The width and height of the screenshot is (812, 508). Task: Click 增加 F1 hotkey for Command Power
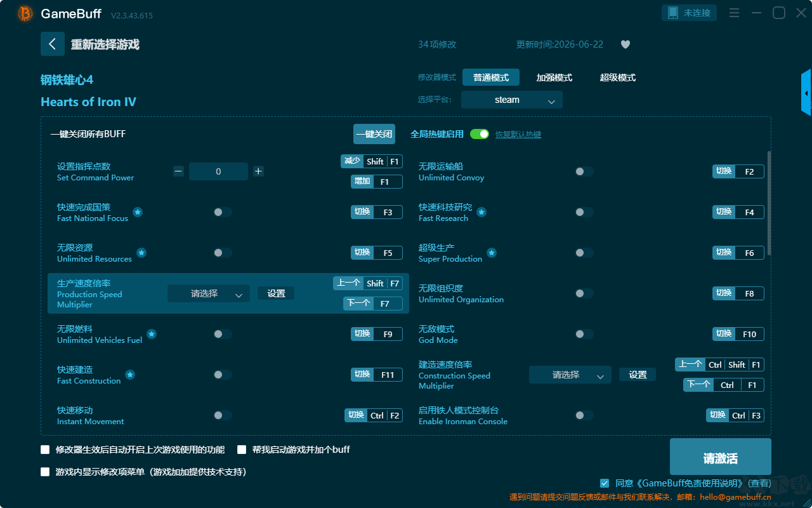point(377,182)
